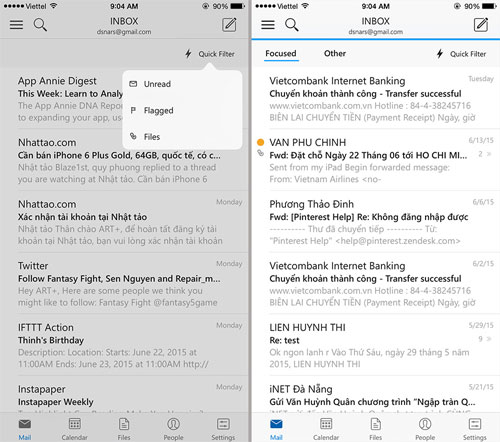Image resolution: width=500 pixels, height=442 pixels.
Task: Open LIEN HUYNH THI 'Re: test' email
Action: [x=376, y=345]
